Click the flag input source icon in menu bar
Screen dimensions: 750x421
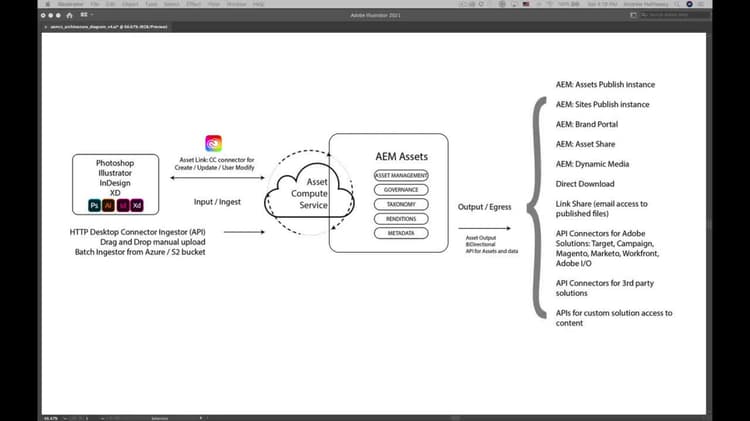tap(526, 4)
